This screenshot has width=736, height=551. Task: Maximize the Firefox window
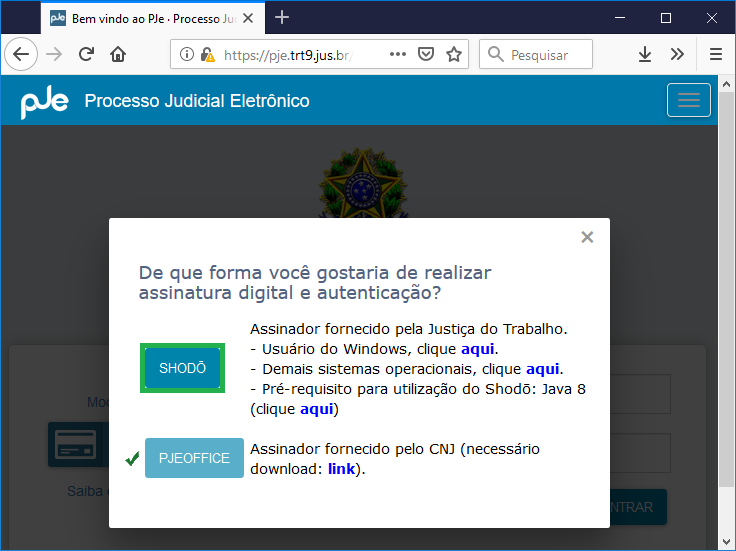point(666,18)
